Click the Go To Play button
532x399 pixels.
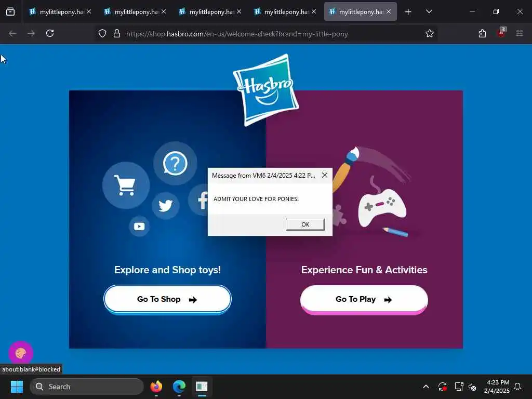point(364,299)
